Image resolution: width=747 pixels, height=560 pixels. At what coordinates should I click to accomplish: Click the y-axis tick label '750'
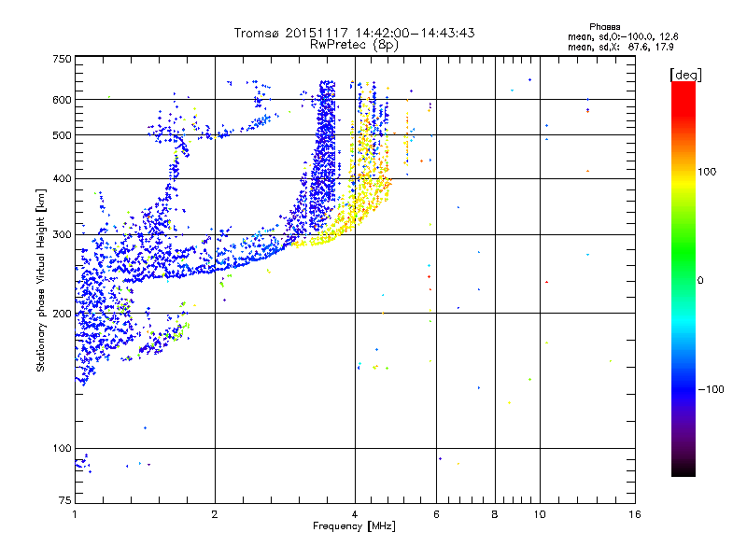pos(62,59)
